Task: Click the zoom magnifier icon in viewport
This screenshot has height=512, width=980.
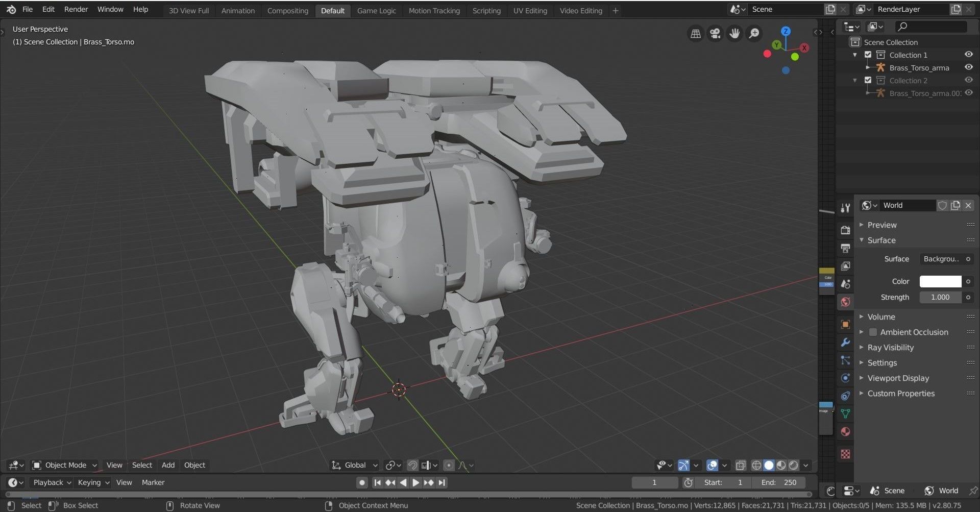Action: point(754,34)
